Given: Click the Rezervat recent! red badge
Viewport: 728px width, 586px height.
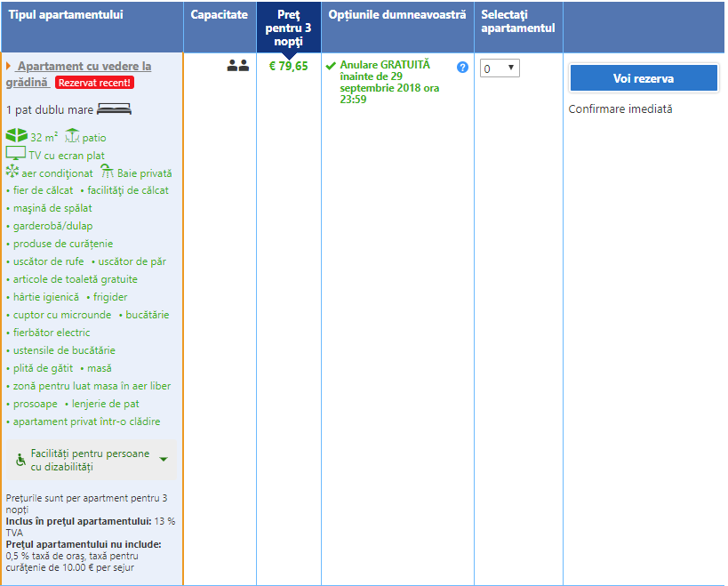Looking at the screenshot, I should (x=94, y=83).
